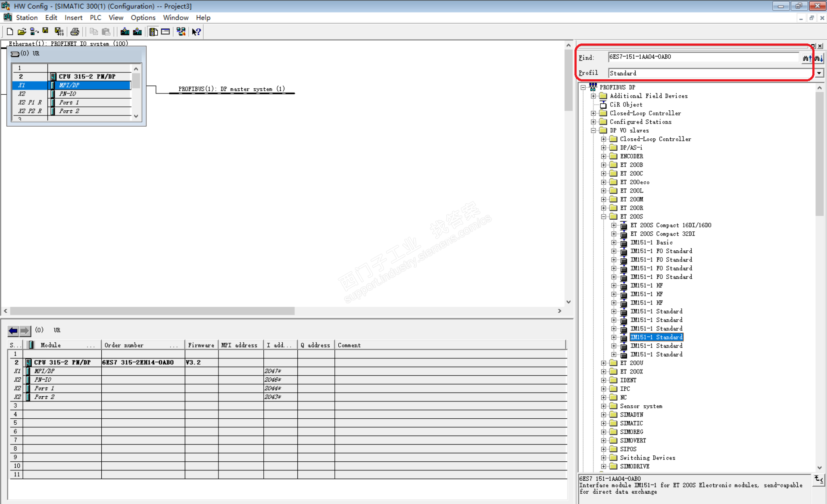Open the Edit menu

51,18
